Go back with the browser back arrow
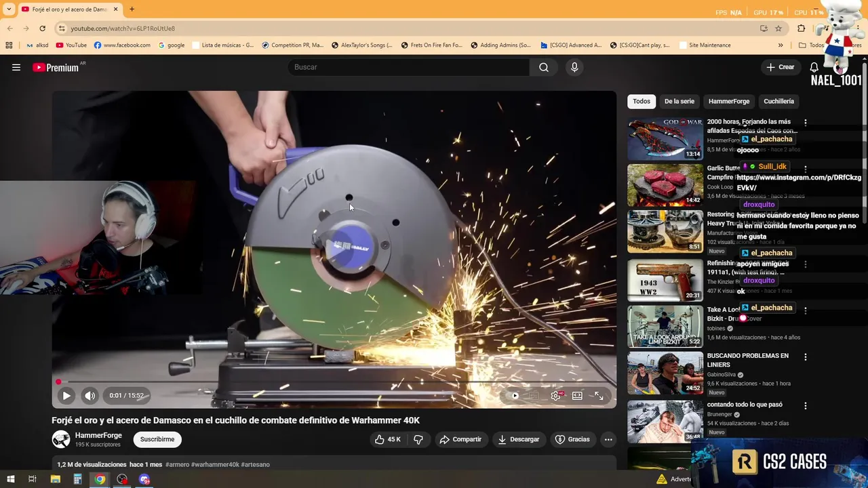The width and height of the screenshot is (868, 488). tap(9, 28)
